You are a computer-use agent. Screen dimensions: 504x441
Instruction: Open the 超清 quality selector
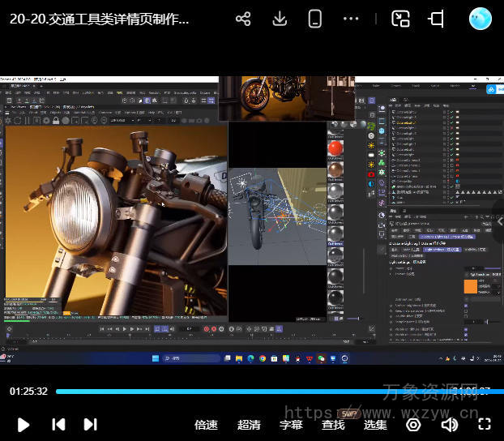point(249,424)
